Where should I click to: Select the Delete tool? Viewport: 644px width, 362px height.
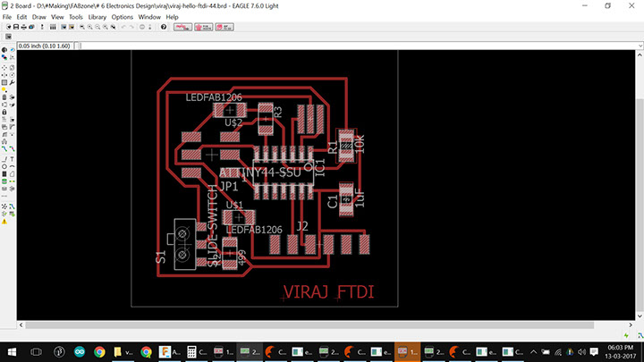tap(4, 97)
